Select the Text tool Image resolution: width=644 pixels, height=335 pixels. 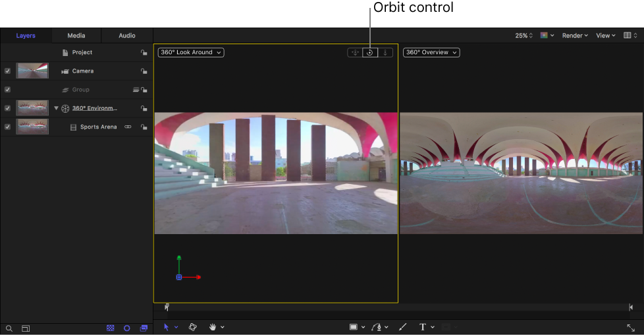(x=423, y=327)
